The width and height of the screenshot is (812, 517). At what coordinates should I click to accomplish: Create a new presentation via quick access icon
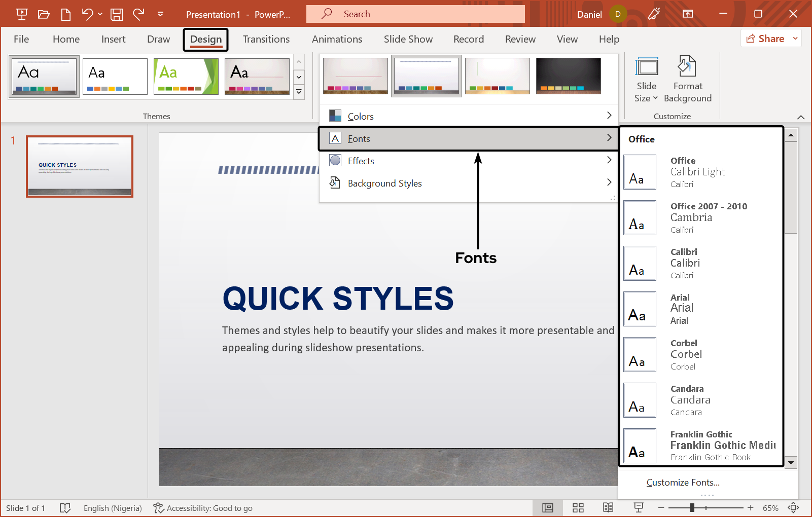click(x=65, y=14)
